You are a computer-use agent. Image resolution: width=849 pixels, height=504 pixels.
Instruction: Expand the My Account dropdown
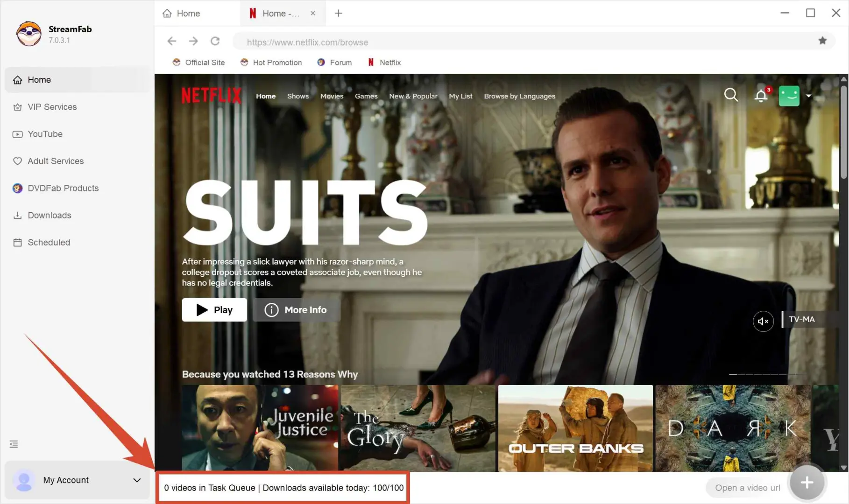click(x=137, y=480)
